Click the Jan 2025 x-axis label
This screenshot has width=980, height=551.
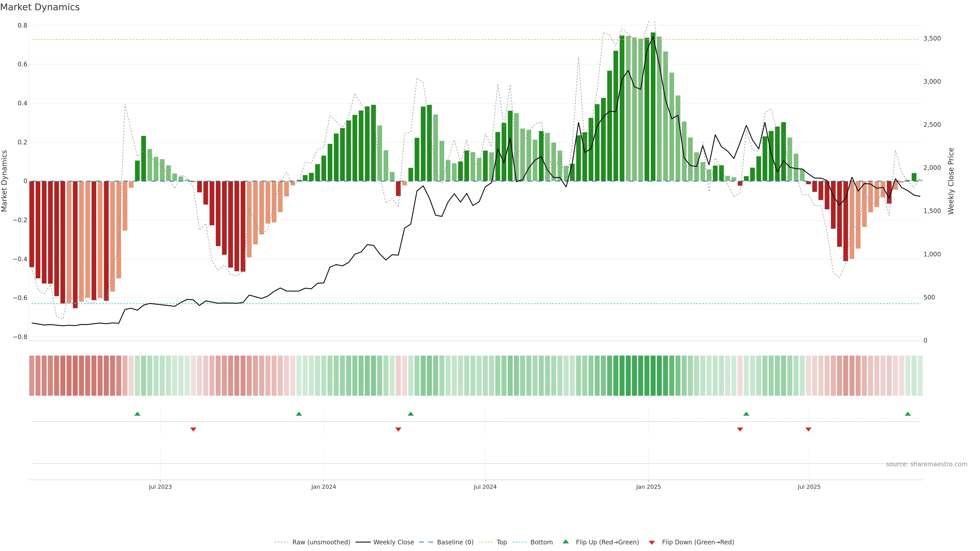point(648,487)
